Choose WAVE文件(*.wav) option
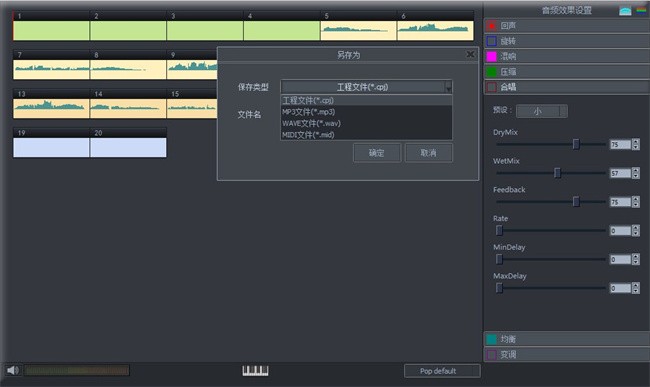The width and height of the screenshot is (650, 387). 366,123
